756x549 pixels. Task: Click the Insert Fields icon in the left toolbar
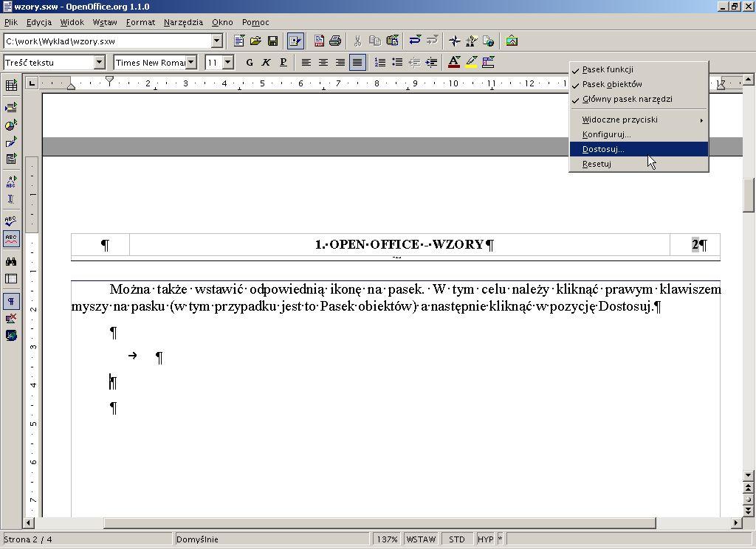tap(11, 107)
